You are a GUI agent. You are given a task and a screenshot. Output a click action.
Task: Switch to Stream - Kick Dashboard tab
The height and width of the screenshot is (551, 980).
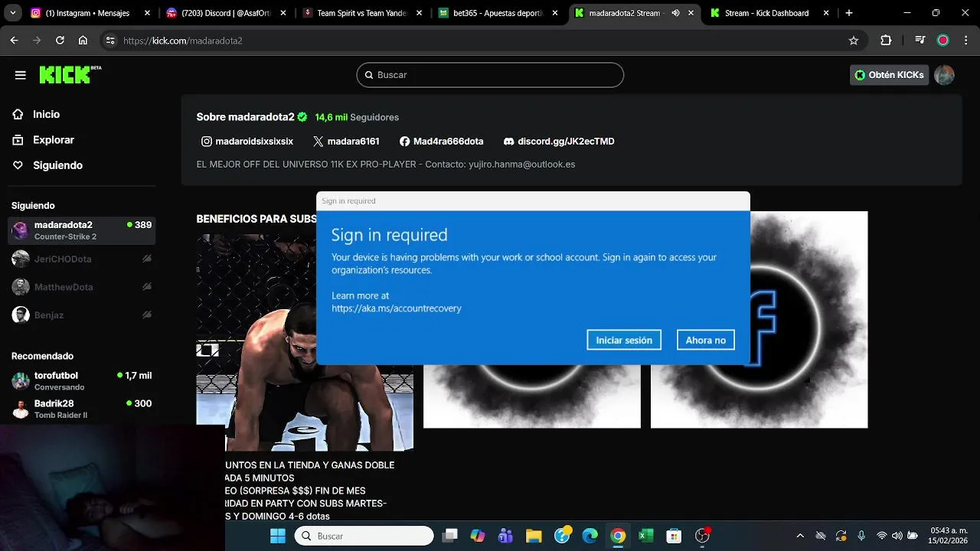click(770, 13)
